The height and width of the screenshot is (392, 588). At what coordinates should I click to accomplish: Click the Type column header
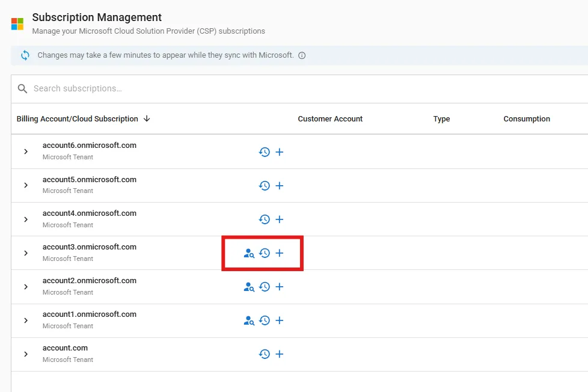pyautogui.click(x=441, y=119)
